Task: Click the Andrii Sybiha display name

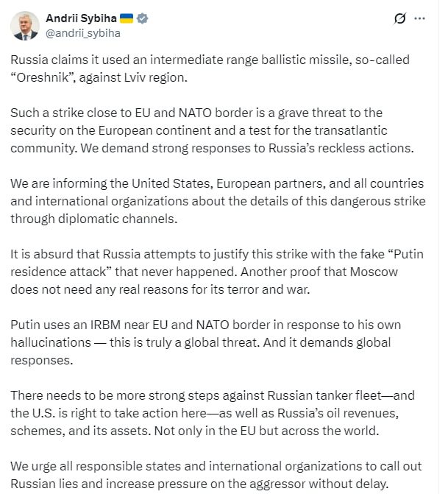Action: (79, 18)
